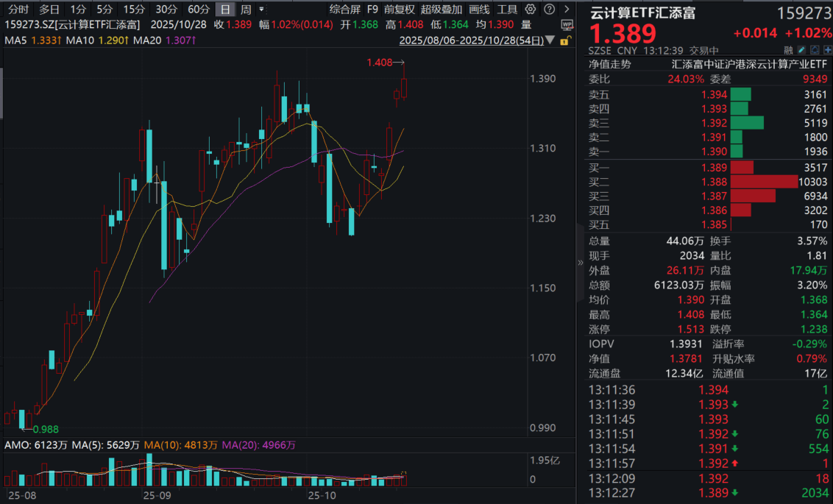This screenshot has height=504, width=833.
Task: Set a price alert with bell icon
Action: click(x=813, y=51)
